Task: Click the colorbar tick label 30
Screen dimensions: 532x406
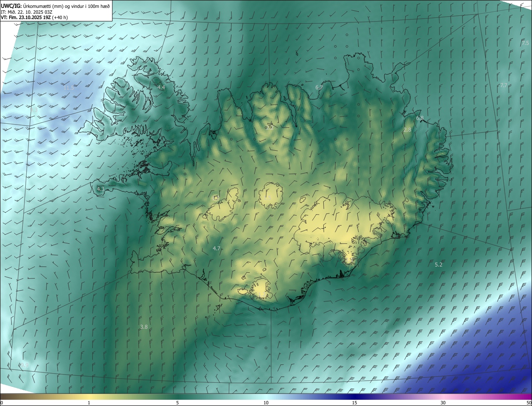Action: point(443,403)
